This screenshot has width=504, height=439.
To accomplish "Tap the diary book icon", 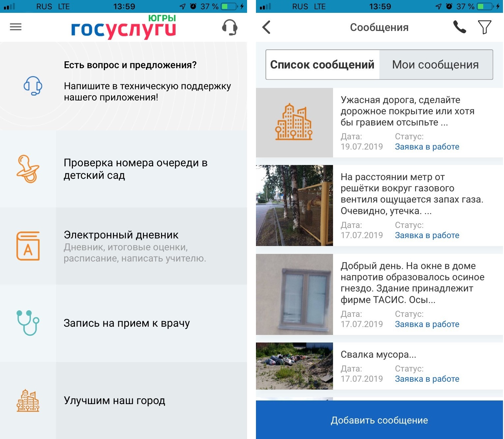I will (x=28, y=246).
